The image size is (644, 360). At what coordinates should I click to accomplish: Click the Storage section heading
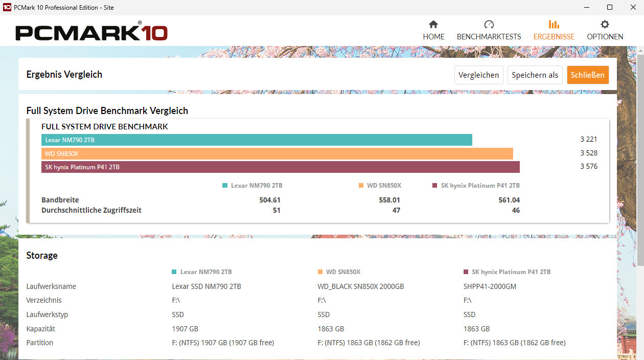[42, 256]
